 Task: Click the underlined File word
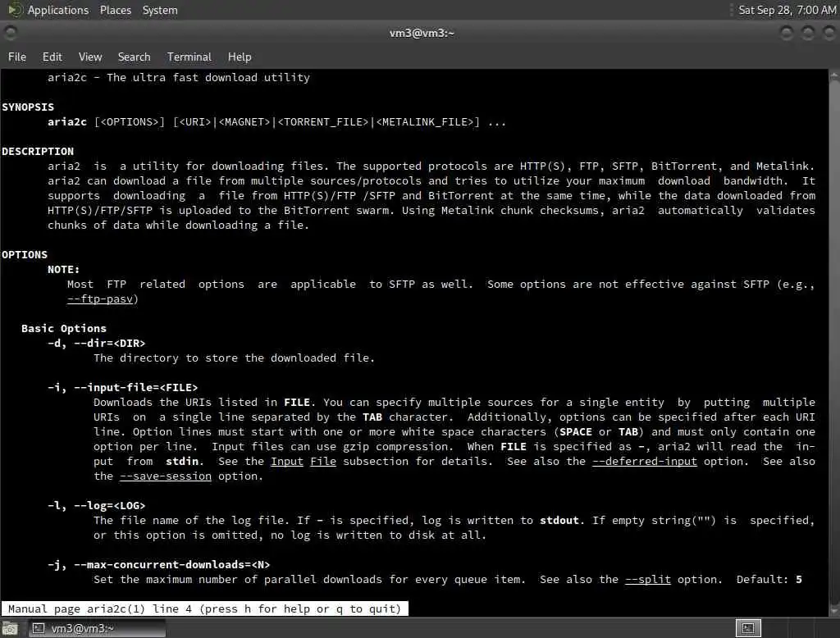[x=323, y=461]
